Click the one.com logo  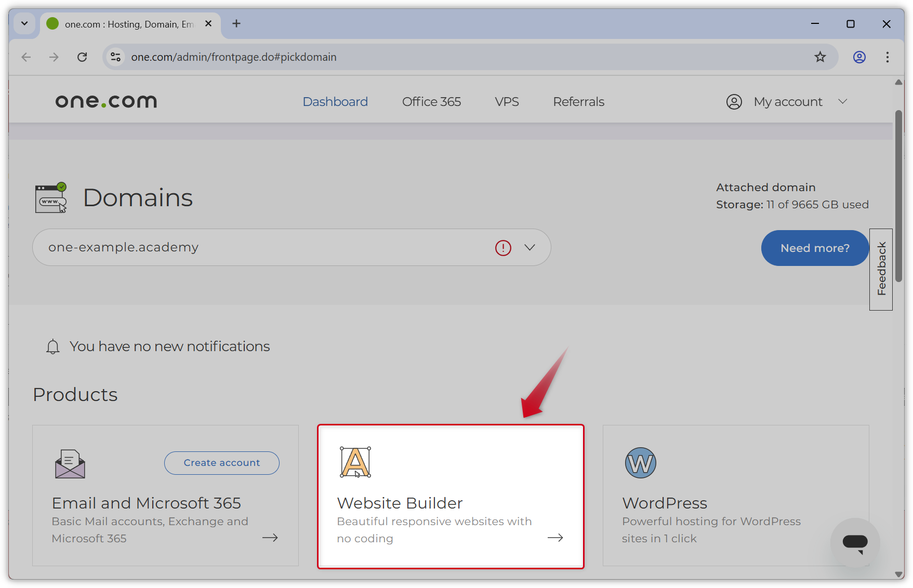(105, 101)
